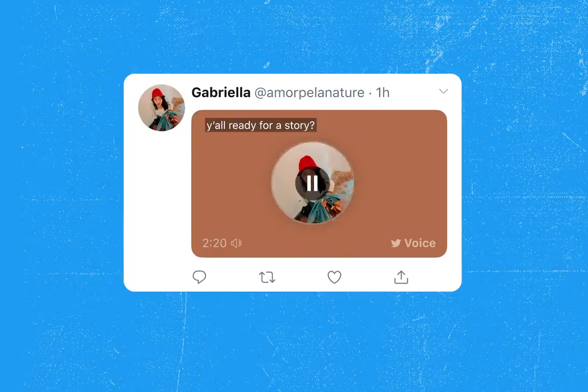Click the @amorpelanature handle
Screen dimensions: 588x392
point(309,92)
